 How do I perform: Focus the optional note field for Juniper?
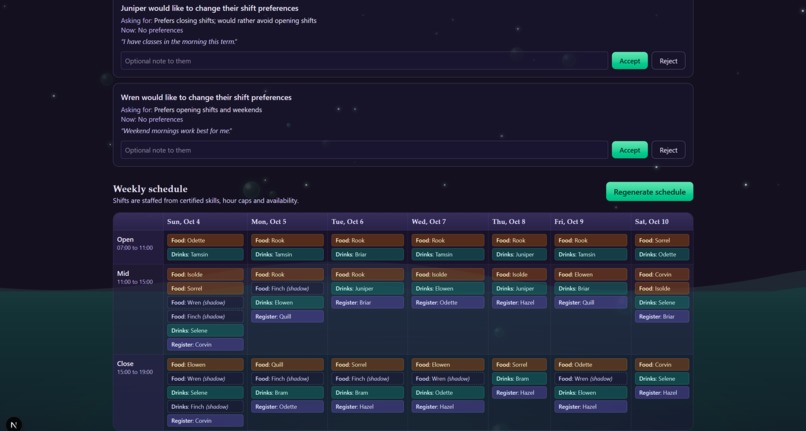click(364, 61)
